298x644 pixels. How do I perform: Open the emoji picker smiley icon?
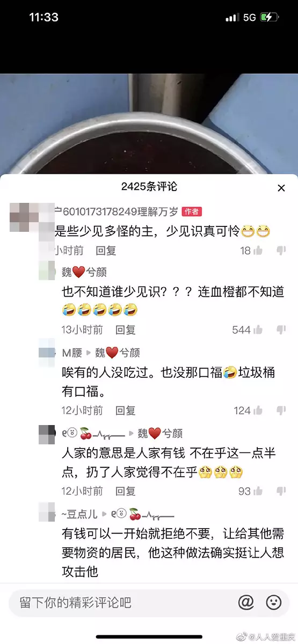(x=274, y=602)
